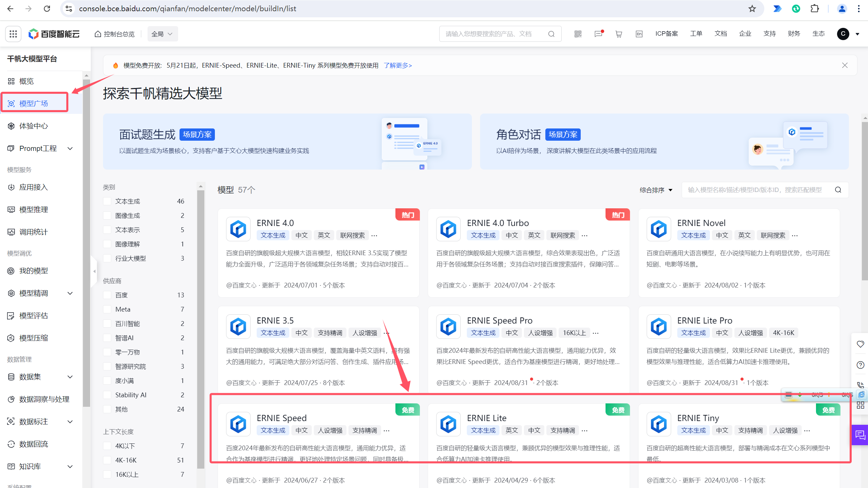The height and width of the screenshot is (488, 868).
Task: Open the purple feedback chat button
Action: click(x=860, y=435)
